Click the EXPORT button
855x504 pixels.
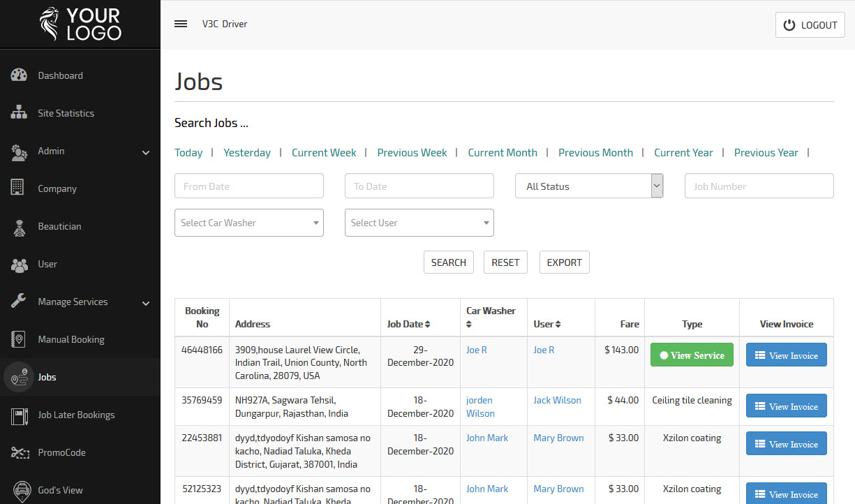pyautogui.click(x=565, y=262)
